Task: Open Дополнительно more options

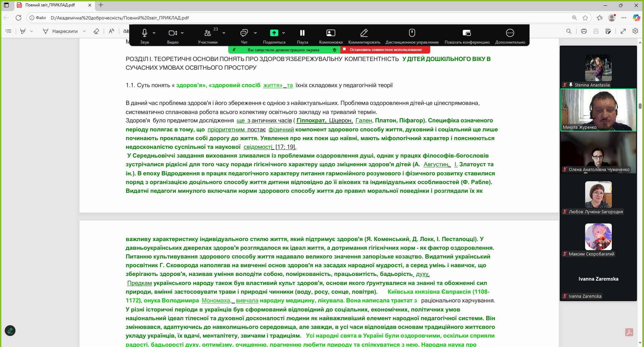Action: [x=510, y=33]
